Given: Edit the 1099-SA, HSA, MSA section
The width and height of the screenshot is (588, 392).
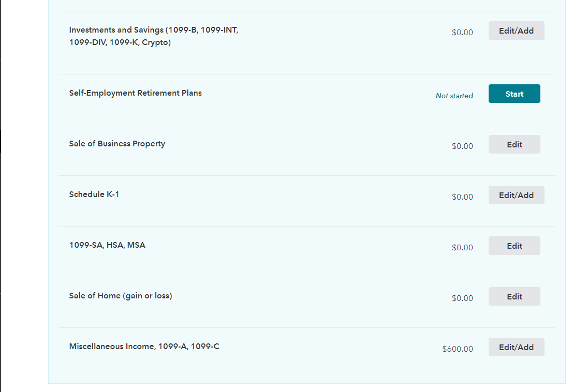Looking at the screenshot, I should click(x=514, y=246).
